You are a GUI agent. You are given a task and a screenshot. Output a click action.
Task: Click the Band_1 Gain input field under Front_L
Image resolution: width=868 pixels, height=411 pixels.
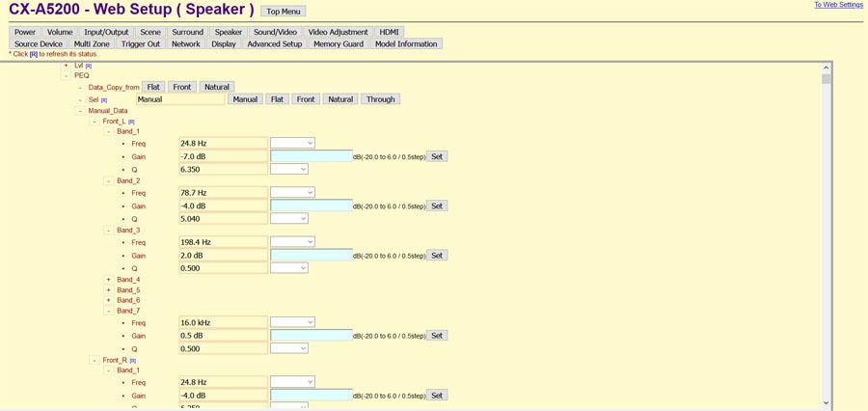[312, 156]
